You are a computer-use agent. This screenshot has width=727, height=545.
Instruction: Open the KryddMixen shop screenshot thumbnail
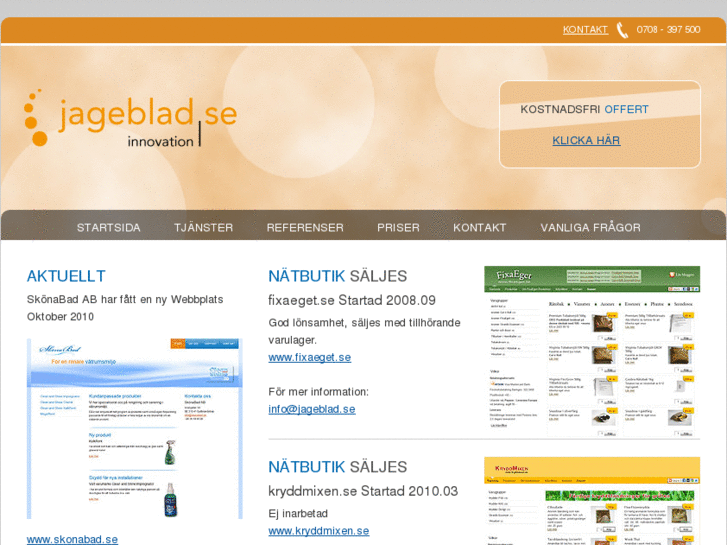[592, 501]
